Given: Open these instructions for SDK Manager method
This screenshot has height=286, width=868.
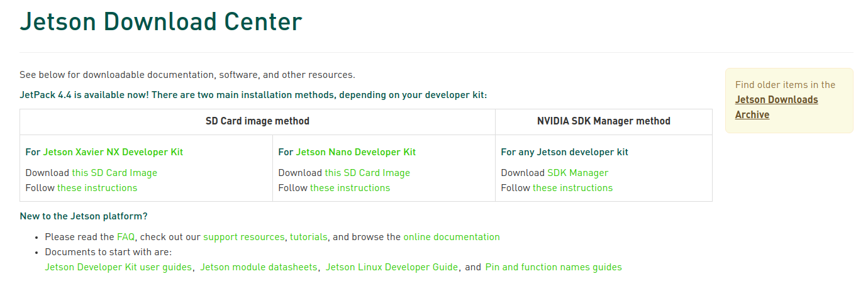Looking at the screenshot, I should 572,188.
